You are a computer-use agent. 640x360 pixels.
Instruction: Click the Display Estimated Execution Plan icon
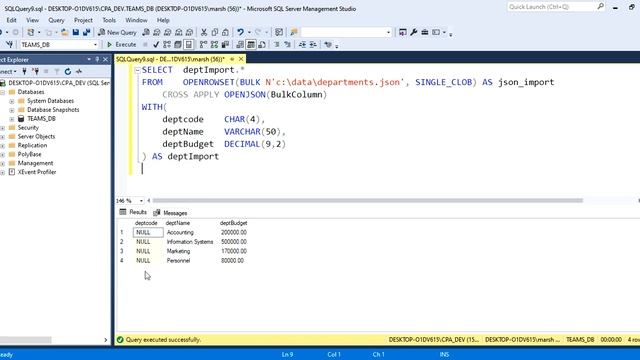pos(167,44)
